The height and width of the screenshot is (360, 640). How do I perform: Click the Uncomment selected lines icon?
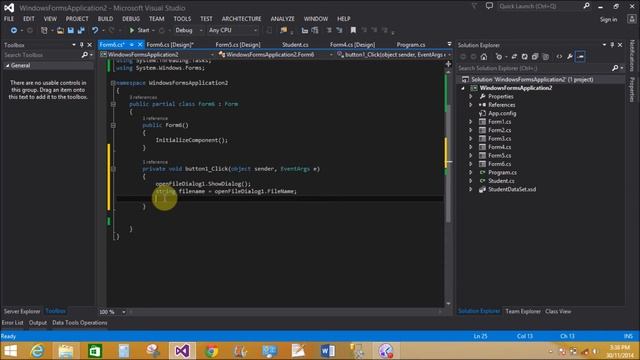tap(339, 30)
